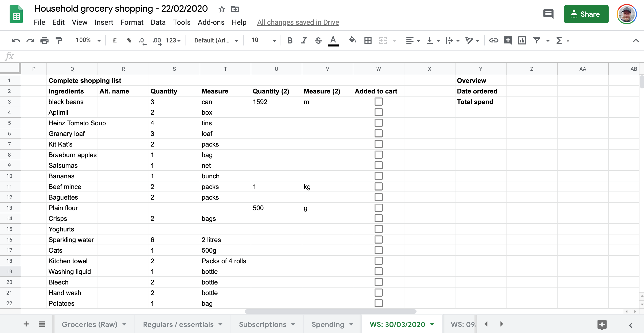Open the horizontal align dropdown
This screenshot has height=333, width=644.
tap(413, 40)
